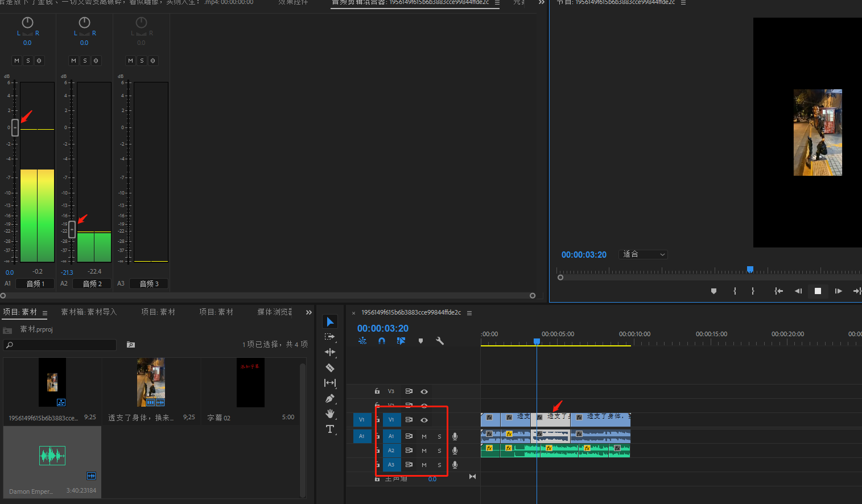This screenshot has height=504, width=862.
Task: Stop playback in program monitor
Action: click(818, 291)
